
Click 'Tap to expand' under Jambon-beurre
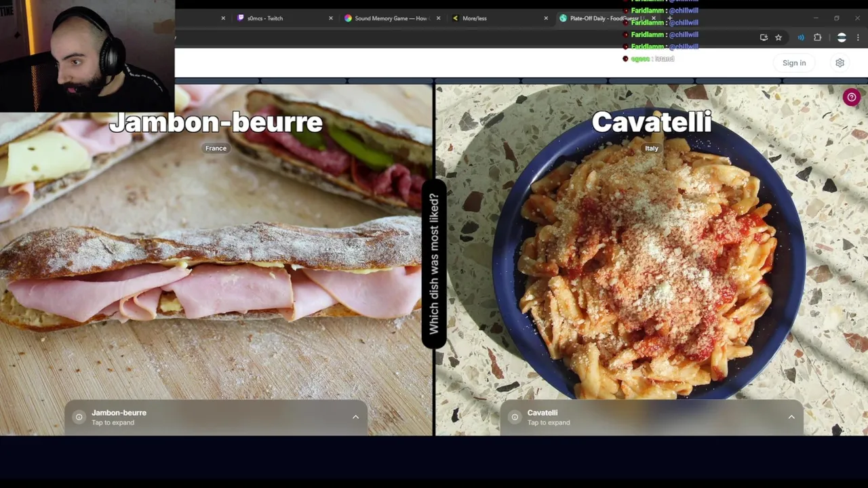click(x=113, y=423)
